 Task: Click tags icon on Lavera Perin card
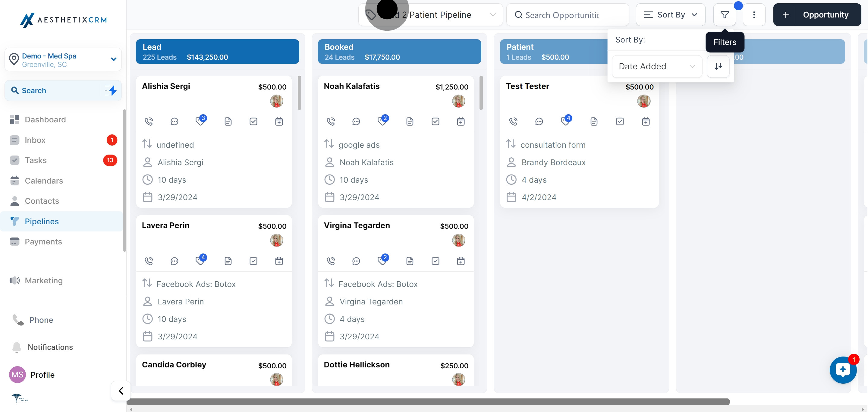[x=200, y=261]
